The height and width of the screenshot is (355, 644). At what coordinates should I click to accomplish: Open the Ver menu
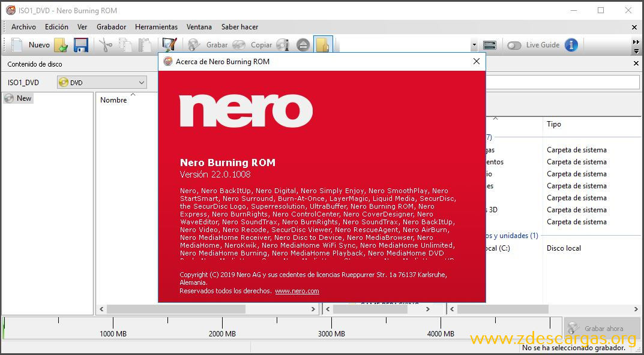click(82, 26)
